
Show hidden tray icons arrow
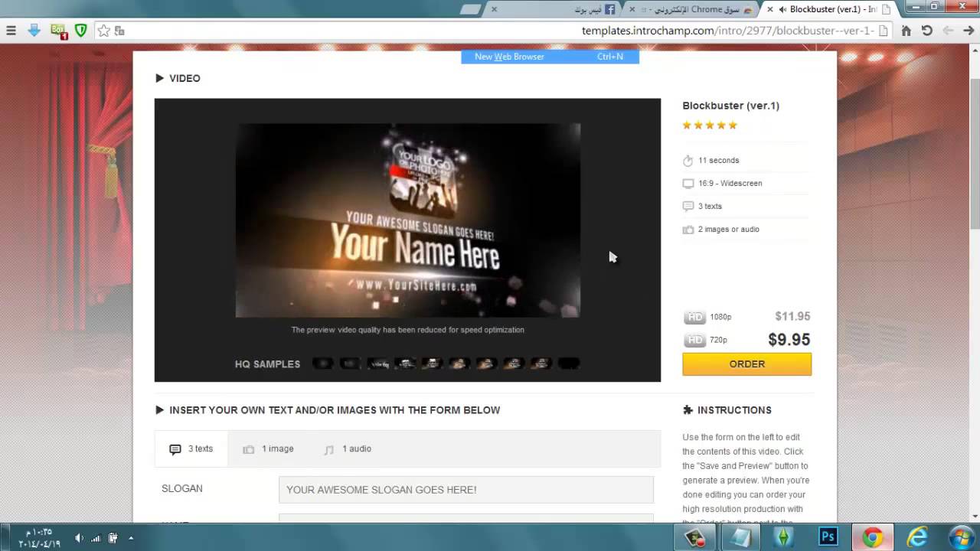tap(131, 537)
